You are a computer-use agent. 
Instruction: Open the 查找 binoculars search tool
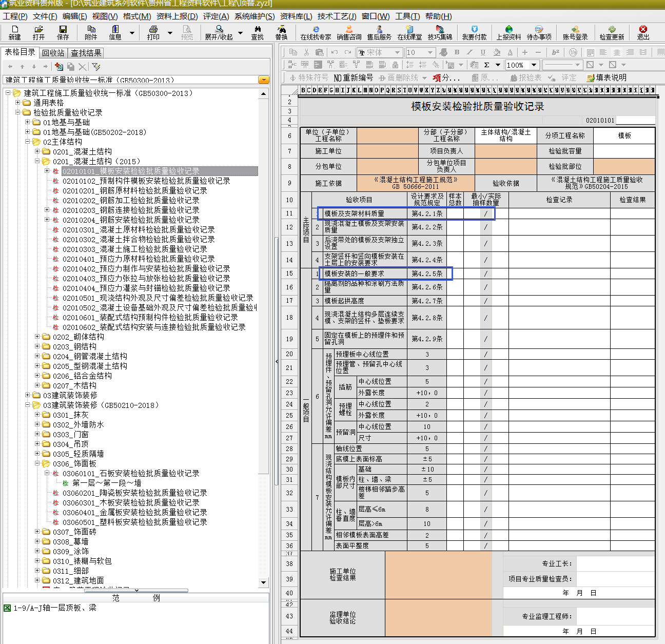pyautogui.click(x=257, y=32)
